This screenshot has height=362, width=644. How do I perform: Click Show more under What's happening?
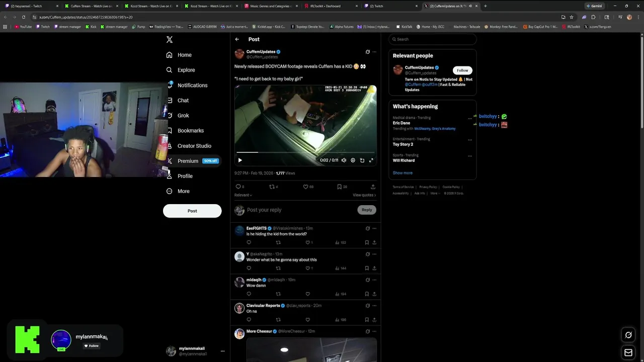[403, 173]
